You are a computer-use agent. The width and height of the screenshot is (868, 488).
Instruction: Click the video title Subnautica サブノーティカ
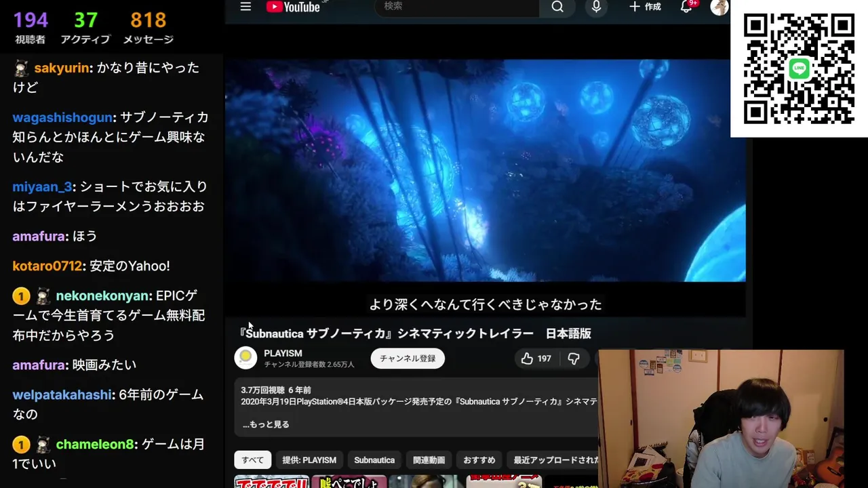point(415,333)
